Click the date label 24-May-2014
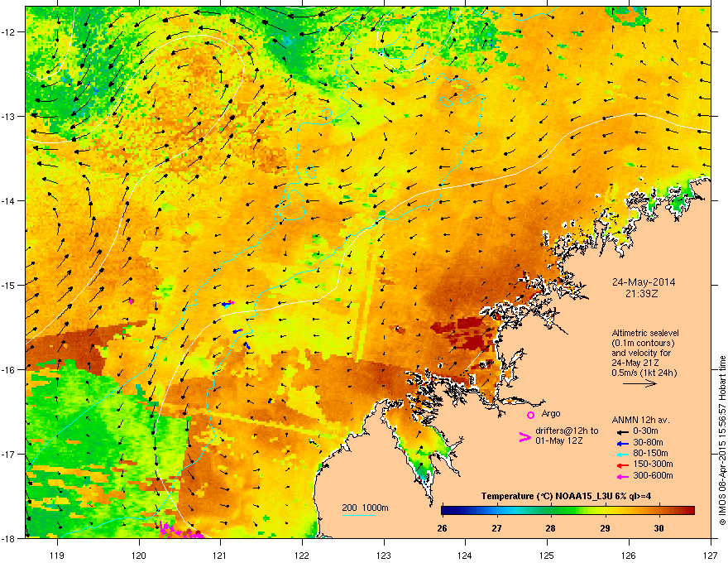This screenshot has width=728, height=563. [644, 282]
